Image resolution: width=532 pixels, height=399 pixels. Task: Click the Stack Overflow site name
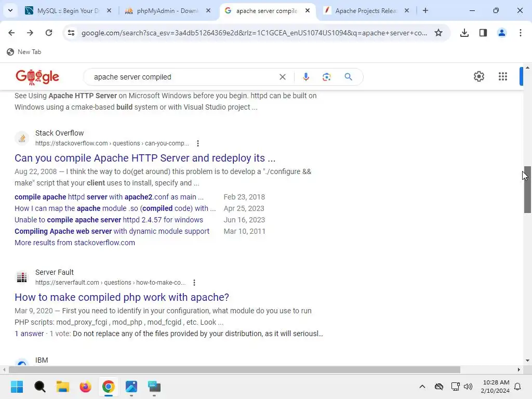59,133
